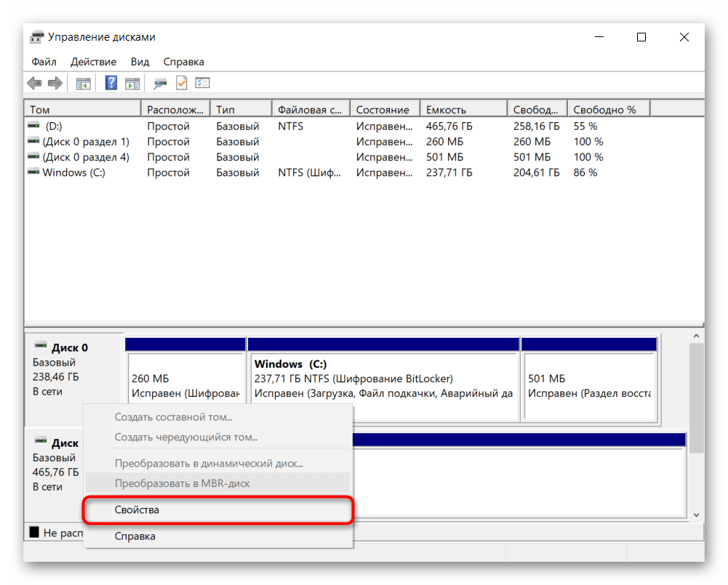Open the Действие menu
The image size is (728, 585).
click(x=93, y=62)
